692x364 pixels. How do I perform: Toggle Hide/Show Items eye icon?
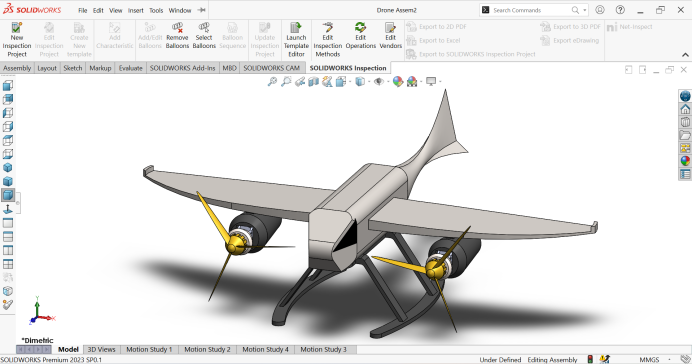[379, 81]
